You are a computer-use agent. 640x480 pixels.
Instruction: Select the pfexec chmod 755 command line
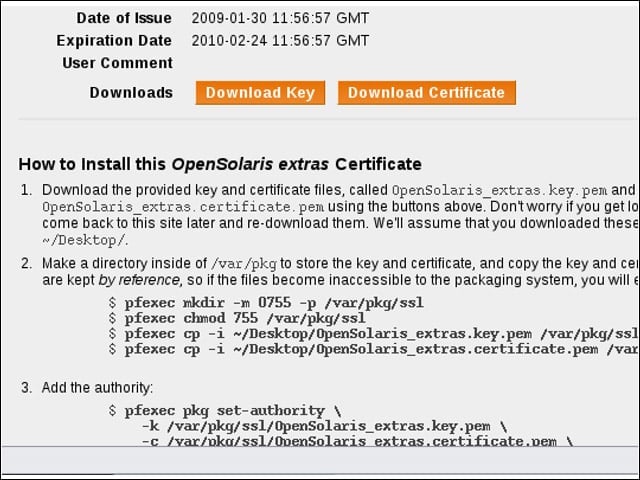237,318
